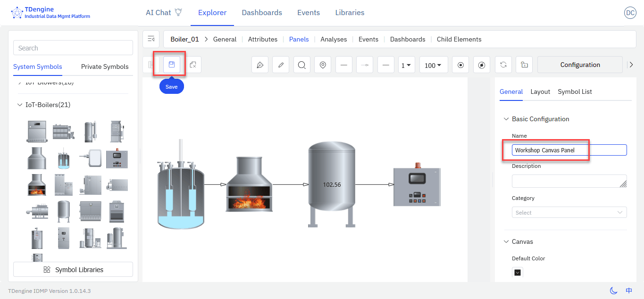Image resolution: width=644 pixels, height=299 pixels.
Task: Click the magnifier search tool icon
Action: pos(301,65)
